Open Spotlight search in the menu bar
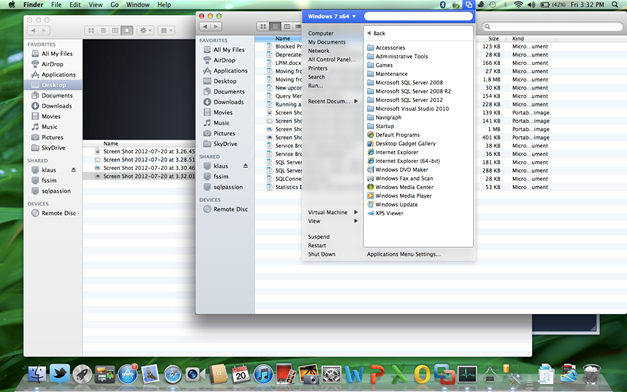The width and height of the screenshot is (627, 392). (x=615, y=5)
